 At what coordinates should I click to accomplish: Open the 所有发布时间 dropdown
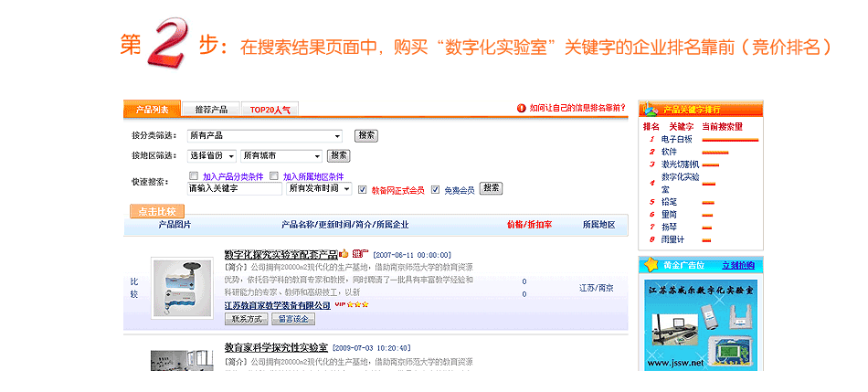[x=319, y=188]
